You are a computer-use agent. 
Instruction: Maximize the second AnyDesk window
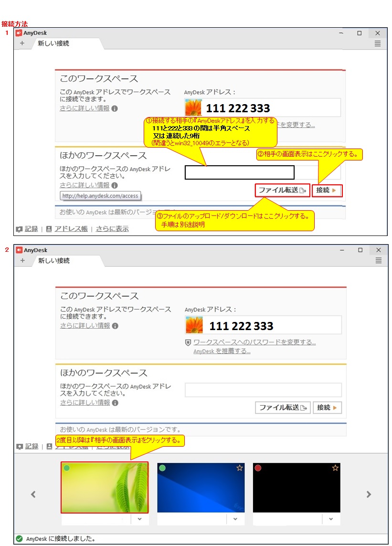click(360, 250)
